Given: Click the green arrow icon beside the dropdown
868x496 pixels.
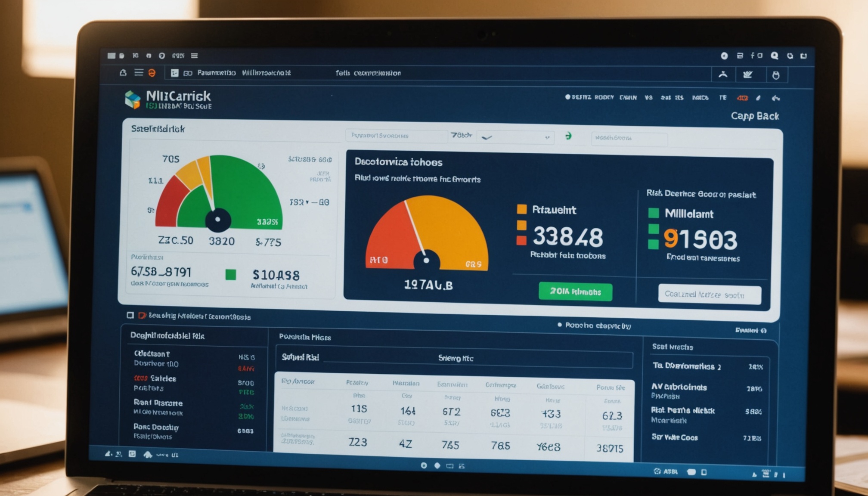Looking at the screenshot, I should (x=568, y=136).
